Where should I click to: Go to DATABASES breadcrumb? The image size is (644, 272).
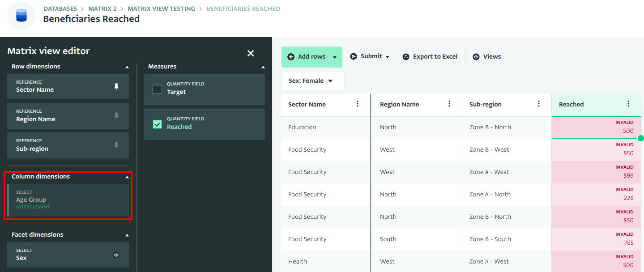point(60,8)
